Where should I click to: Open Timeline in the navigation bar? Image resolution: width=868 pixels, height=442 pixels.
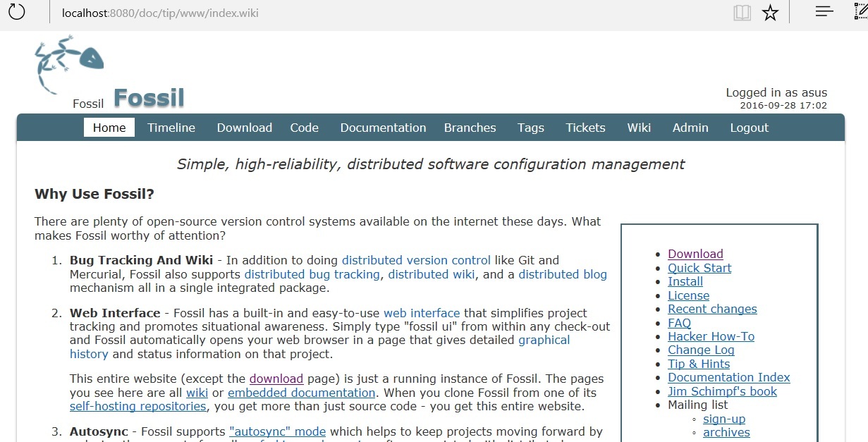point(171,128)
